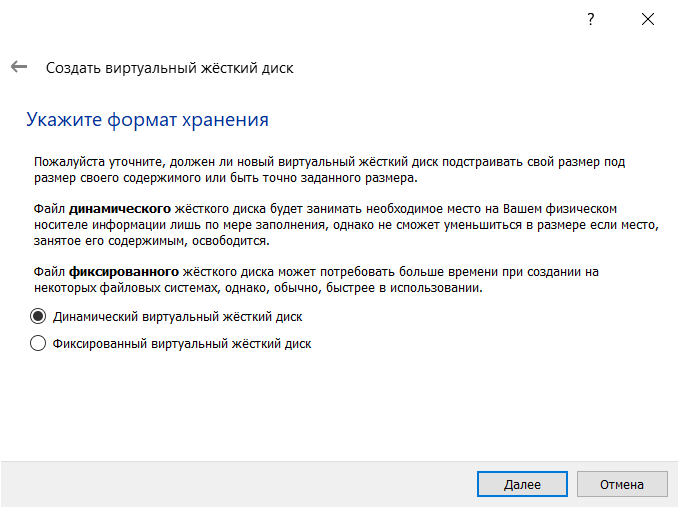Continue with the Далее button

point(522,484)
